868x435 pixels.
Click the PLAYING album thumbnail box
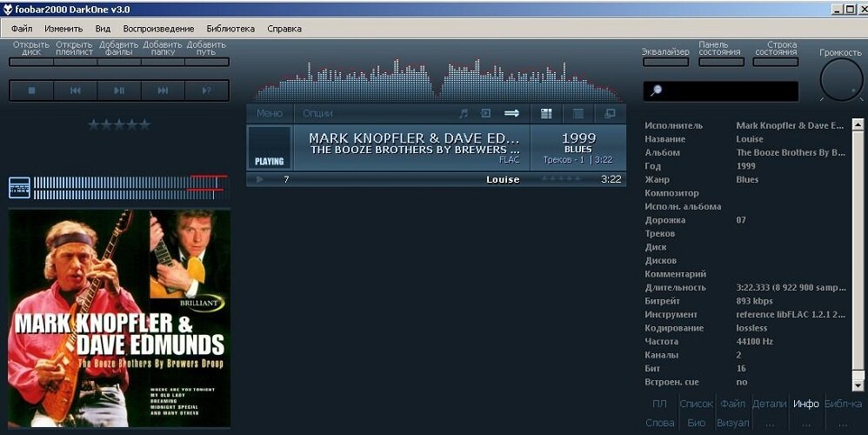pos(270,147)
